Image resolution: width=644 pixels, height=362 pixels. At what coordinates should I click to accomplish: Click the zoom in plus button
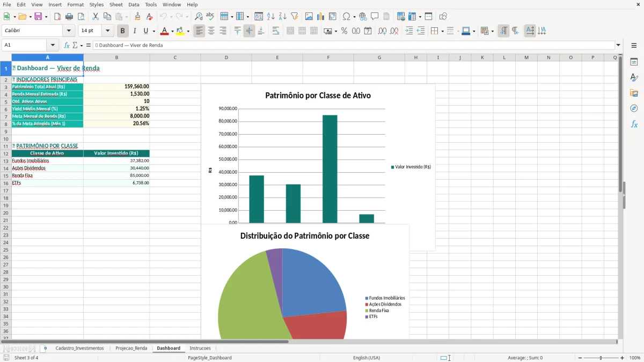click(x=623, y=358)
